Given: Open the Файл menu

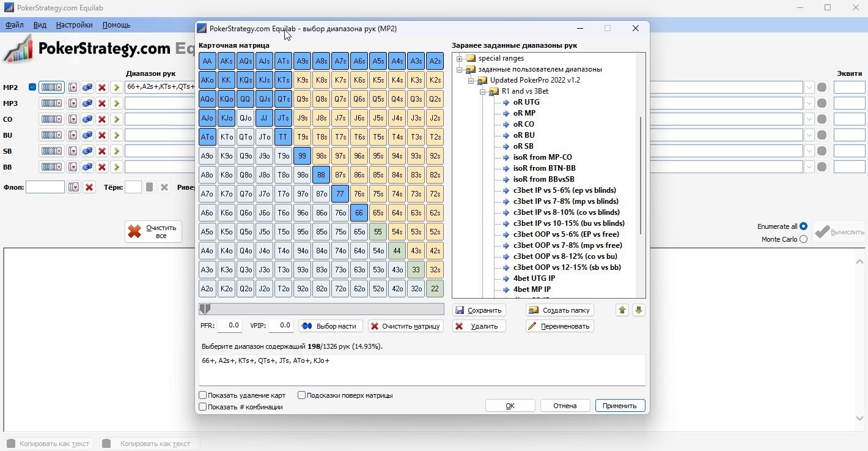Looking at the screenshot, I should click(15, 25).
